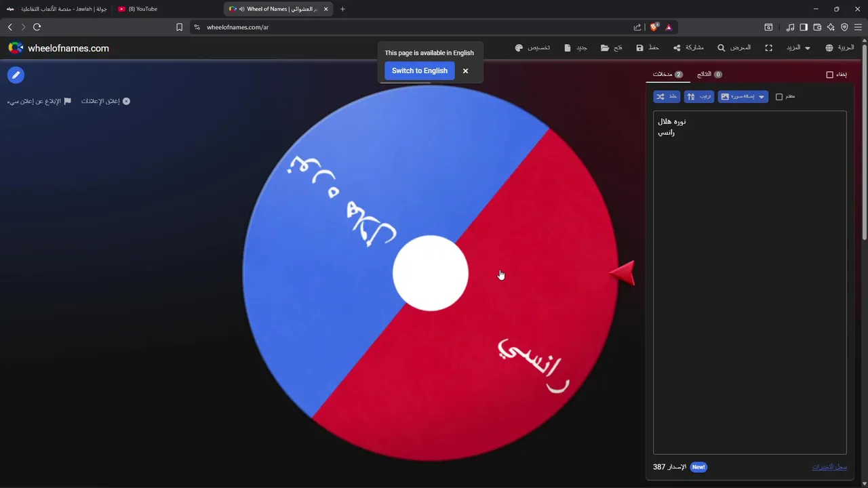Click the browser share page icon
Screen dimensions: 868x488
pos(637,27)
